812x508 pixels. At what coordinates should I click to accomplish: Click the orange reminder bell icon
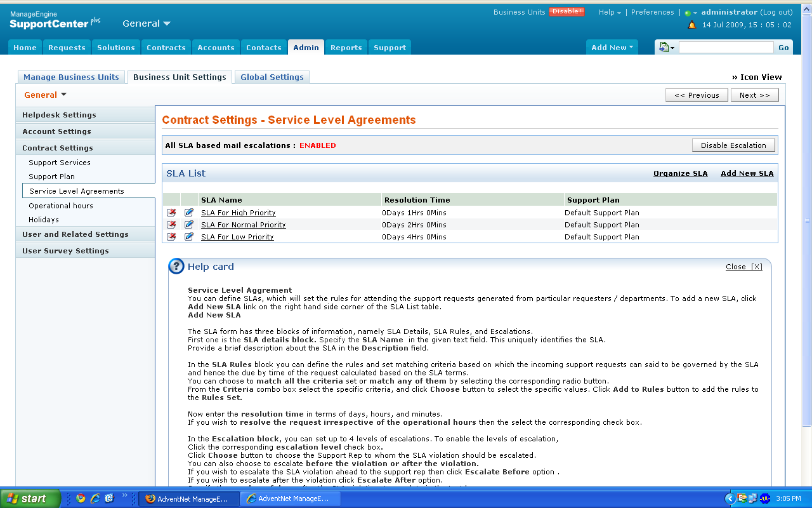(x=691, y=25)
